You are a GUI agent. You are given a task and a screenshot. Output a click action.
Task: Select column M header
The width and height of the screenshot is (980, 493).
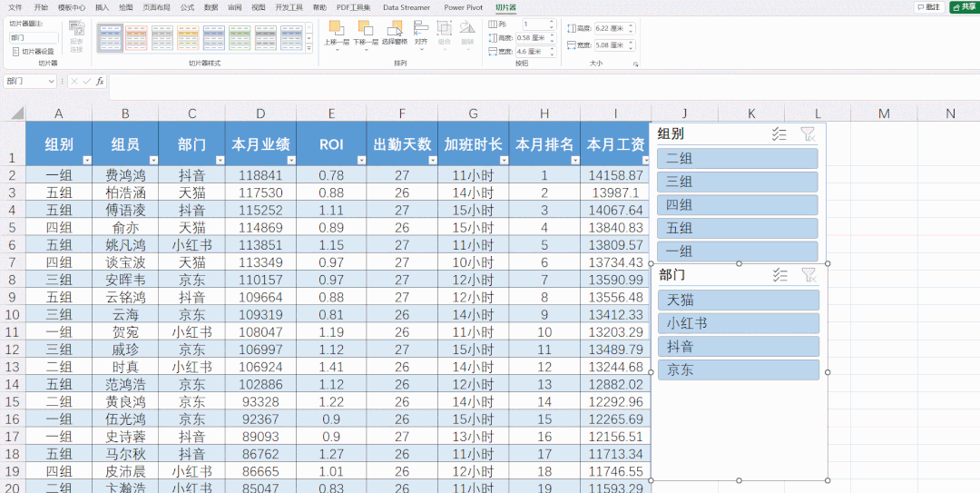pos(883,113)
